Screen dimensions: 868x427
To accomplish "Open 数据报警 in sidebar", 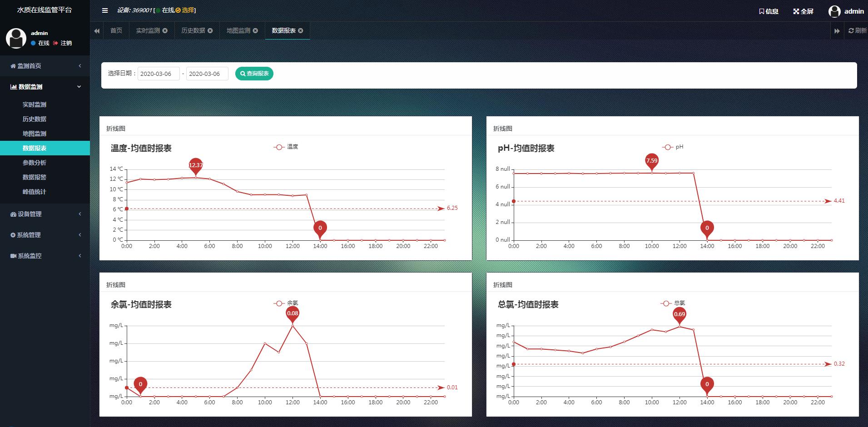I will (x=45, y=177).
